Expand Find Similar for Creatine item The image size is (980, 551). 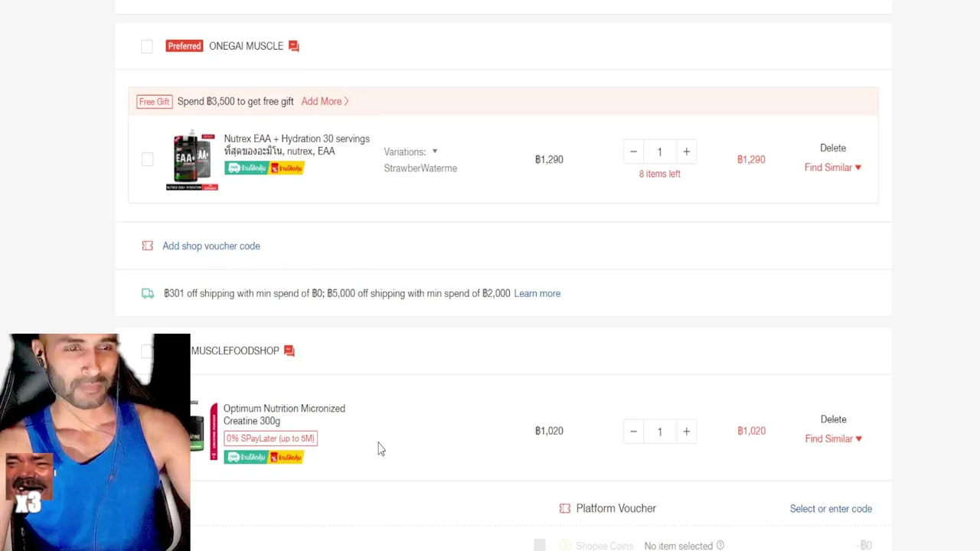click(x=833, y=439)
